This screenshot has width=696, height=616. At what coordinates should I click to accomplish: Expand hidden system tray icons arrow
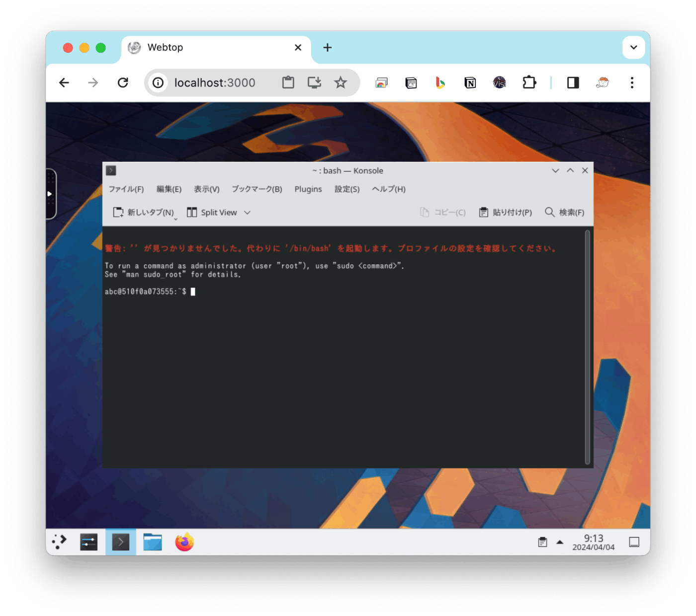(560, 542)
